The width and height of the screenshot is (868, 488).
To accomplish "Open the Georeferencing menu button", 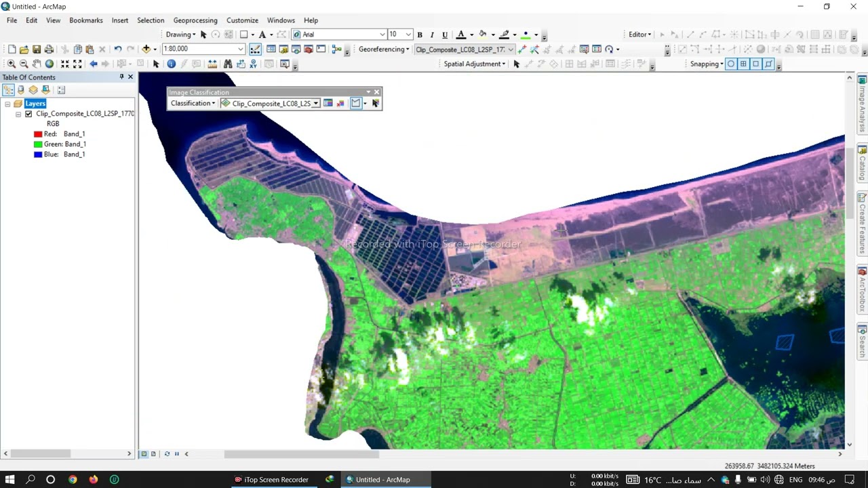I will point(384,49).
